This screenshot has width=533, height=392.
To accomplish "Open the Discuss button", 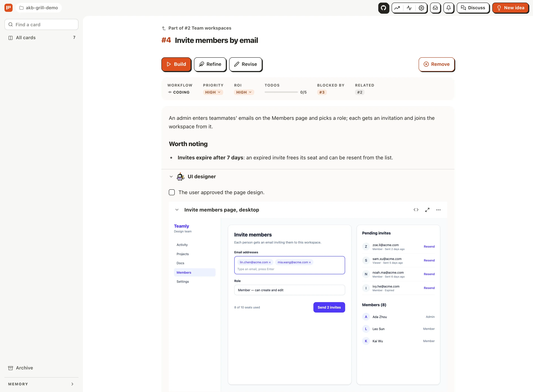I will [473, 8].
